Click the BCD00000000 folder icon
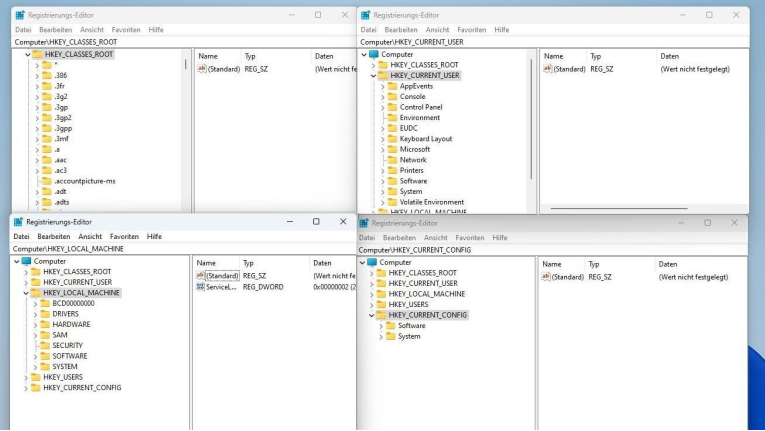Screen dimensions: 765x431 coord(45,303)
